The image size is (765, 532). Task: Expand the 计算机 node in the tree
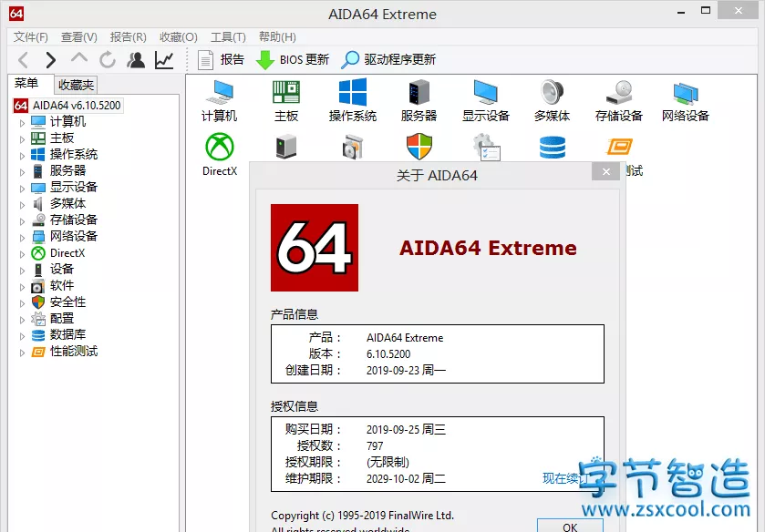click(x=22, y=123)
